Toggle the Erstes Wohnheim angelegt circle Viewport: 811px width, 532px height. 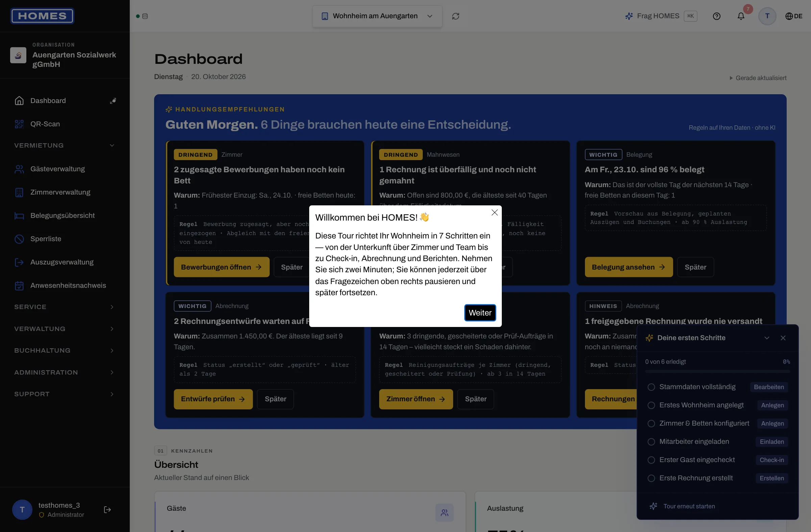[651, 405]
